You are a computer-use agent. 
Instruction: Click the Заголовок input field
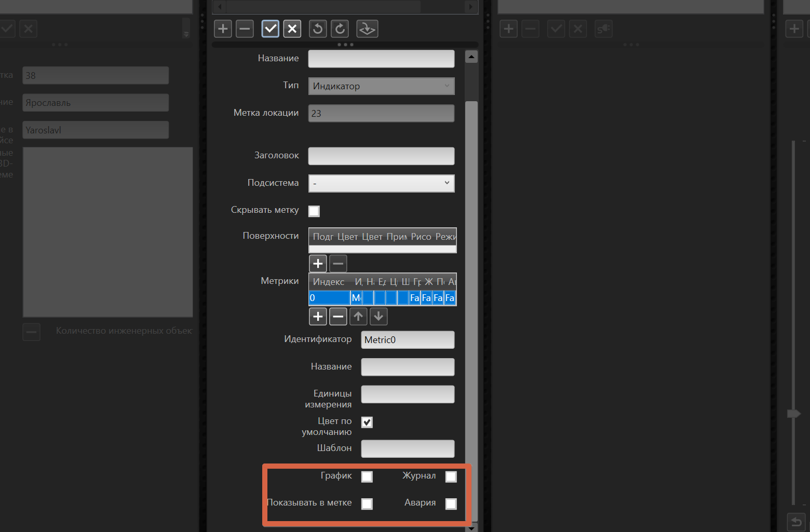[x=382, y=156]
